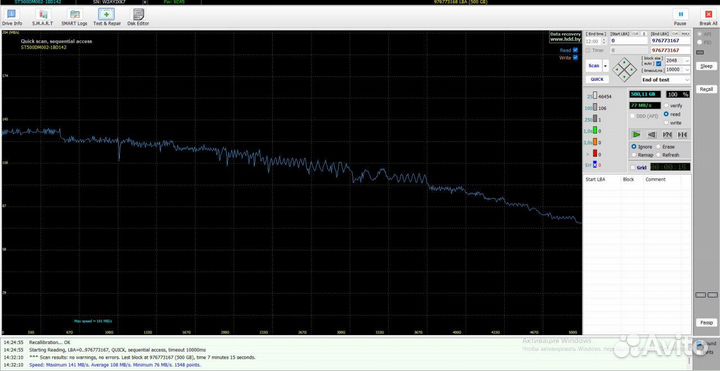Select the verify radio button
The image size is (720, 371).
coord(666,106)
